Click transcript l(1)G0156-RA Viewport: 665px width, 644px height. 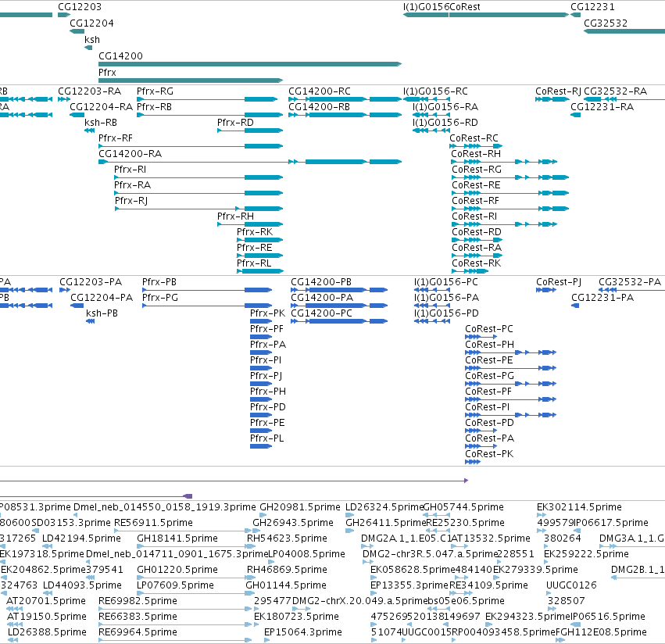coord(431,115)
